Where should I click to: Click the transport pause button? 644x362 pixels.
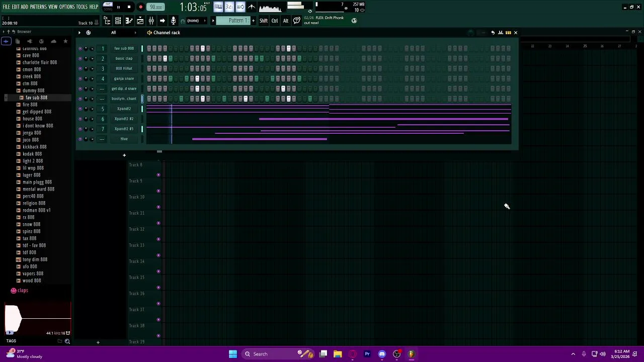(x=118, y=7)
